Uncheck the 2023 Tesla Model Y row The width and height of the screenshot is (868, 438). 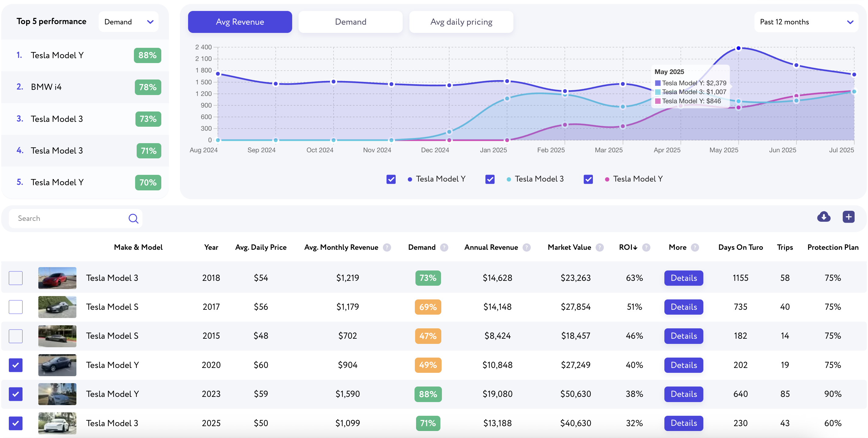click(x=16, y=394)
